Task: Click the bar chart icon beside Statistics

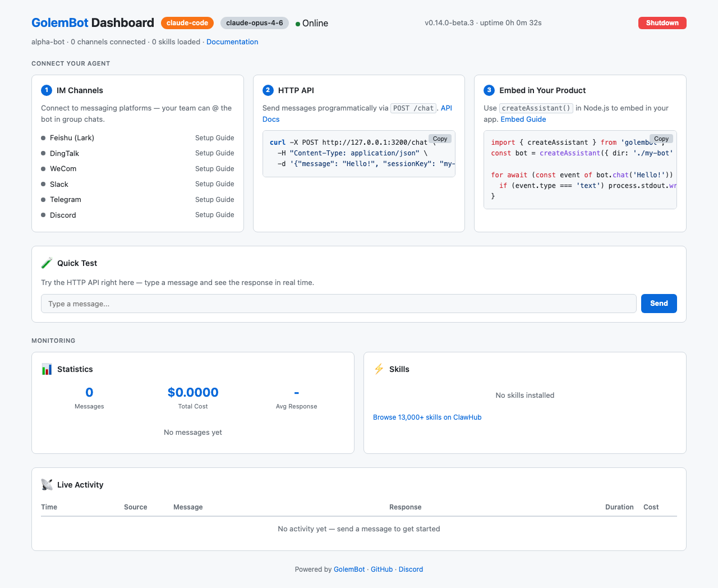Action: [x=47, y=369]
